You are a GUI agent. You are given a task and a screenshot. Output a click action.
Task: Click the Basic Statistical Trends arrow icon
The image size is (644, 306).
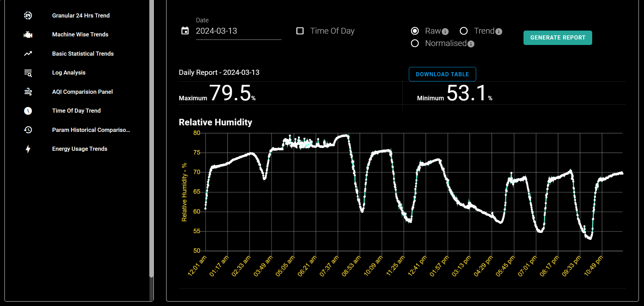click(x=28, y=54)
